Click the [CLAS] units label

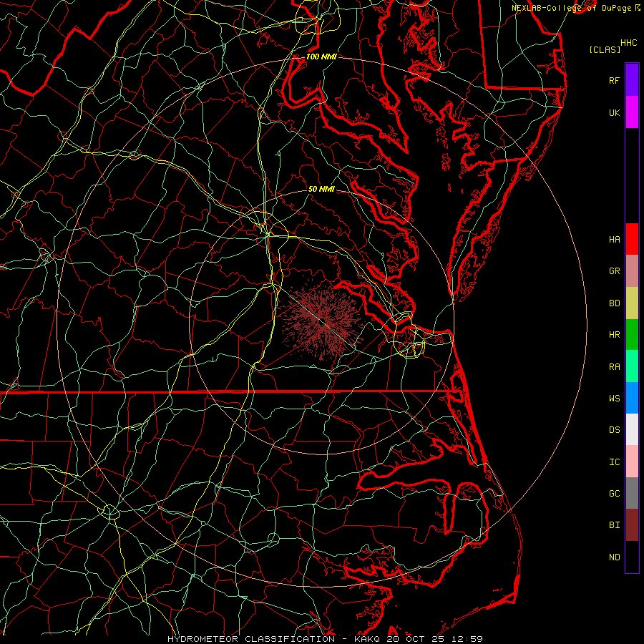[604, 49]
